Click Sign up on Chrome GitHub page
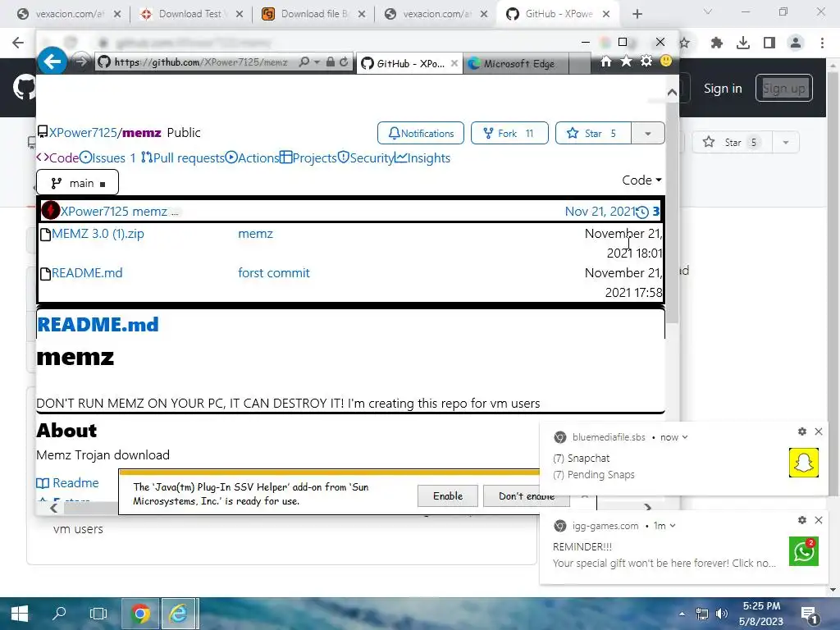This screenshot has height=630, width=840. (783, 89)
